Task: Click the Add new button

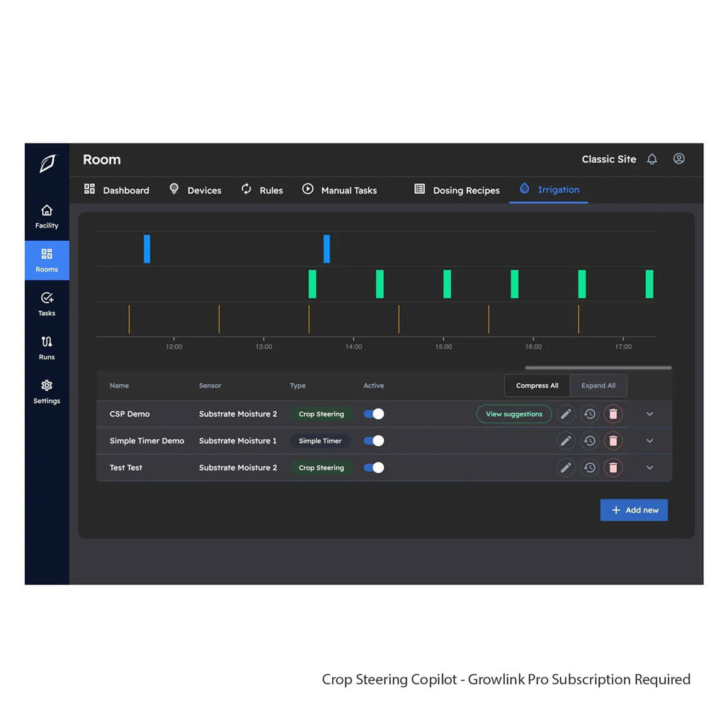Action: click(634, 511)
